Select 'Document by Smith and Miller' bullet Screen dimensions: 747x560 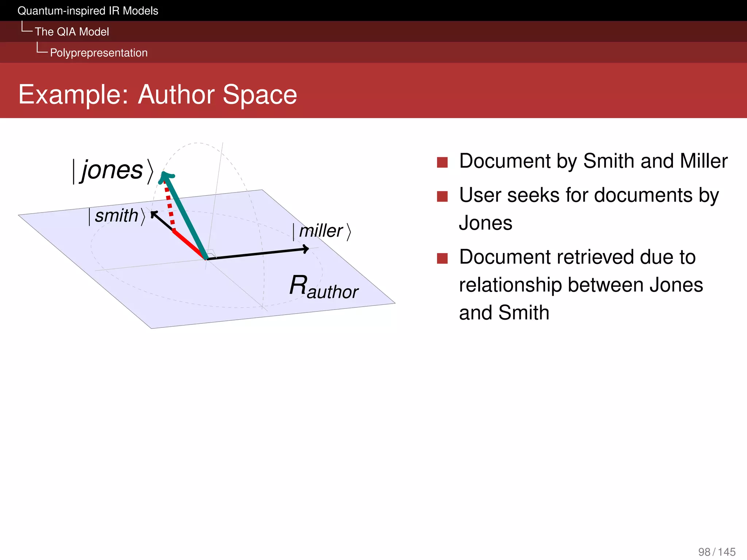[593, 161]
